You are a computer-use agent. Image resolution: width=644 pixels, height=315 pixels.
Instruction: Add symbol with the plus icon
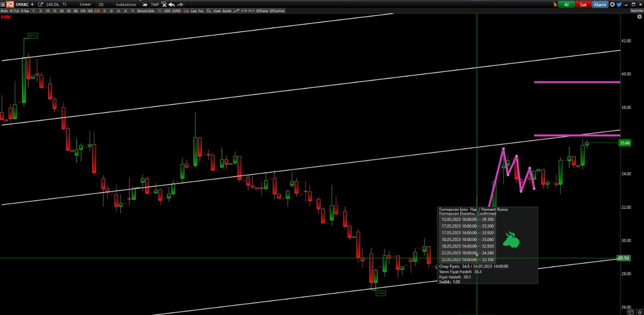[x=32, y=4]
